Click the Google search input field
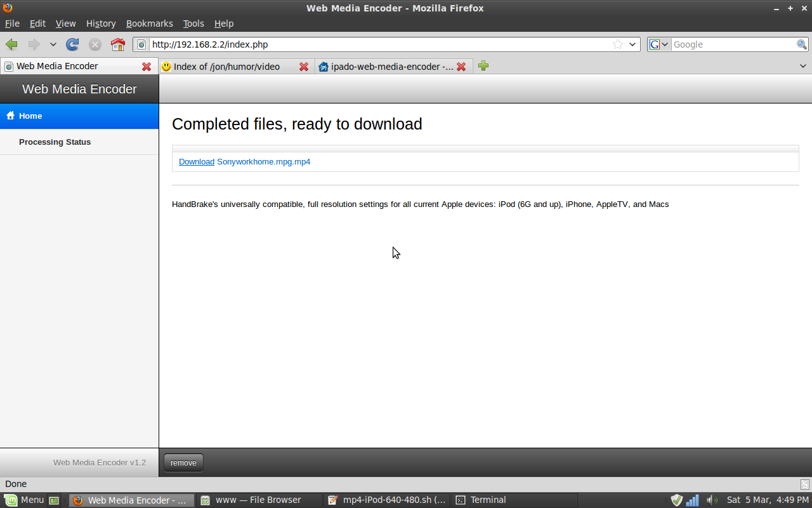The image size is (812, 508). coord(733,44)
